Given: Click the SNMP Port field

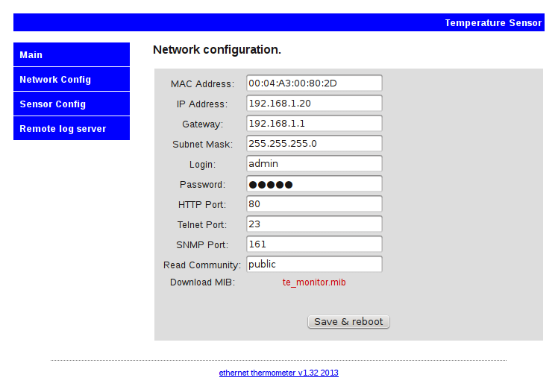Looking at the screenshot, I should [x=314, y=244].
